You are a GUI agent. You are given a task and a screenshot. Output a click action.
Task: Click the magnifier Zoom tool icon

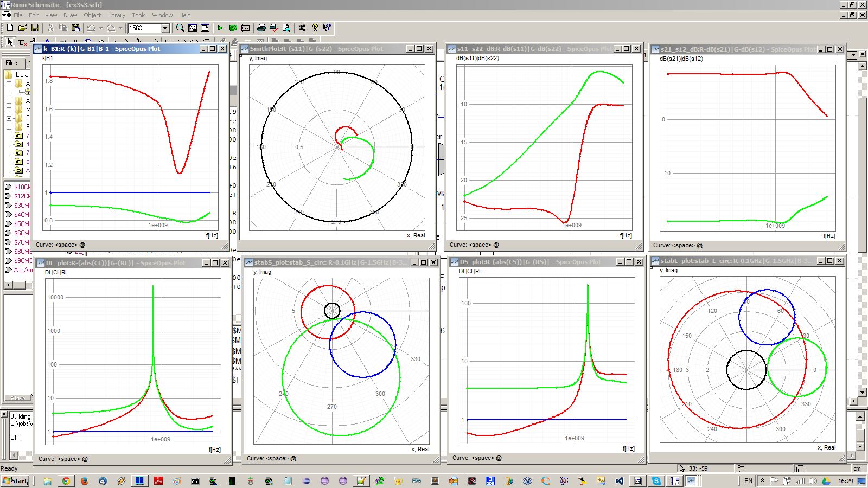pyautogui.click(x=180, y=28)
